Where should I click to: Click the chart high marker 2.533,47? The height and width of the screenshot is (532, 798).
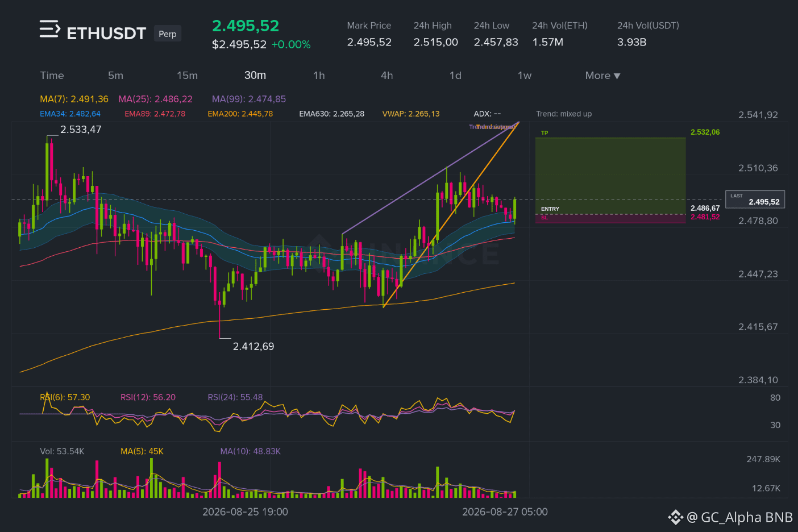[81, 130]
